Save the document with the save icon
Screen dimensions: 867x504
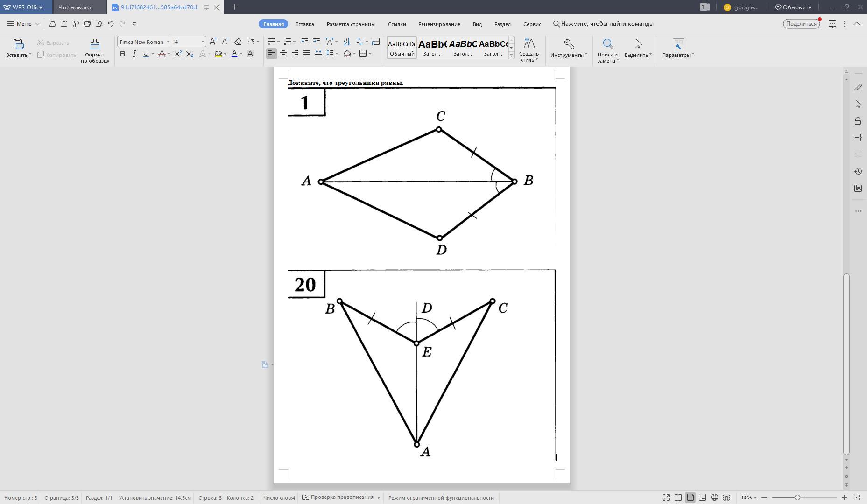[x=64, y=24]
